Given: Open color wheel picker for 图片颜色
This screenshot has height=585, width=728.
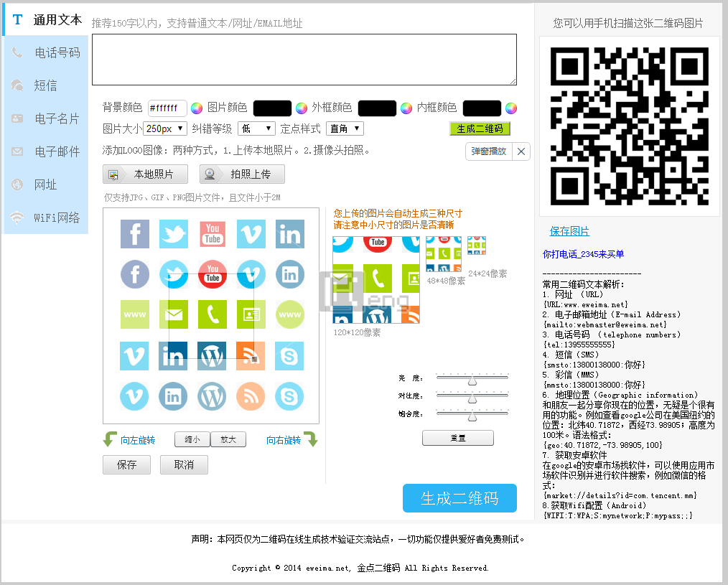Looking at the screenshot, I should tap(302, 108).
